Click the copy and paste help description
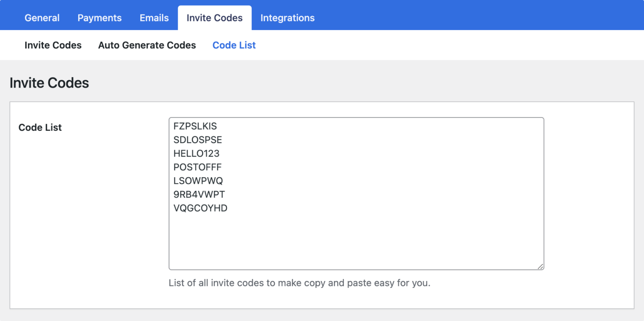Screen dimensions: 644x321 (x=300, y=283)
